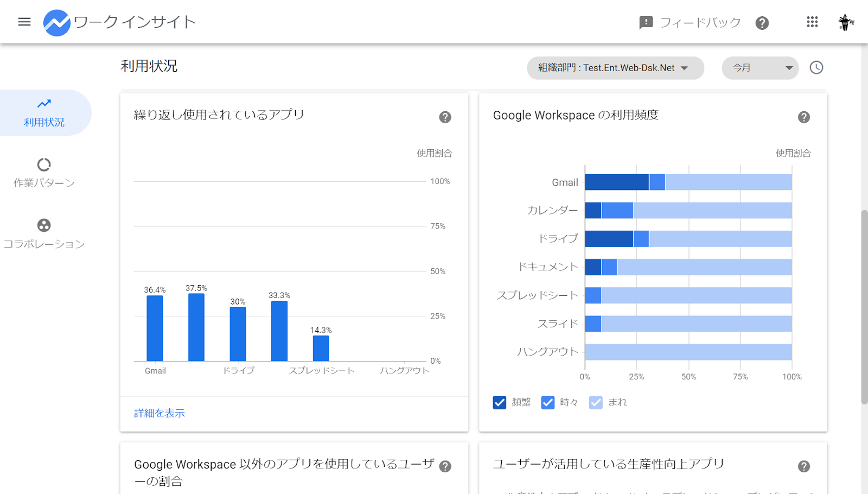Viewport: 868px width, 494px height.
Task: Click the ハングアウト axis label in bar chart
Action: pyautogui.click(x=404, y=371)
